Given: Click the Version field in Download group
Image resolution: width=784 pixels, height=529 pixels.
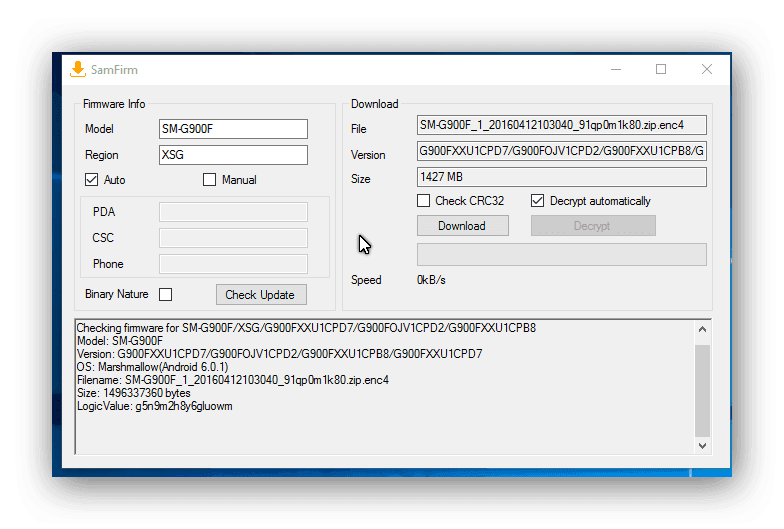Looking at the screenshot, I should pyautogui.click(x=562, y=151).
